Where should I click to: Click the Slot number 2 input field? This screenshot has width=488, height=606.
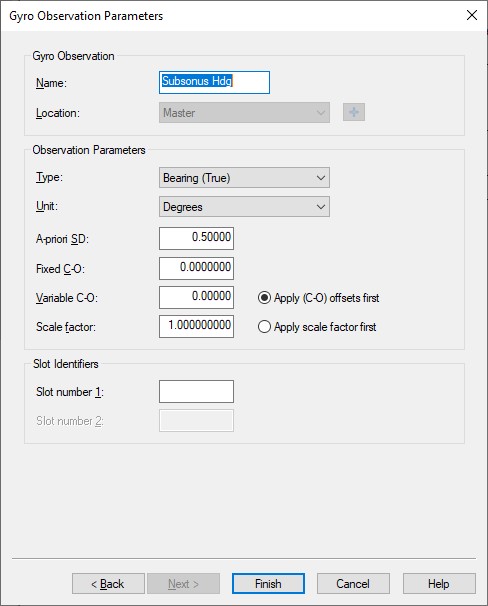point(196,420)
